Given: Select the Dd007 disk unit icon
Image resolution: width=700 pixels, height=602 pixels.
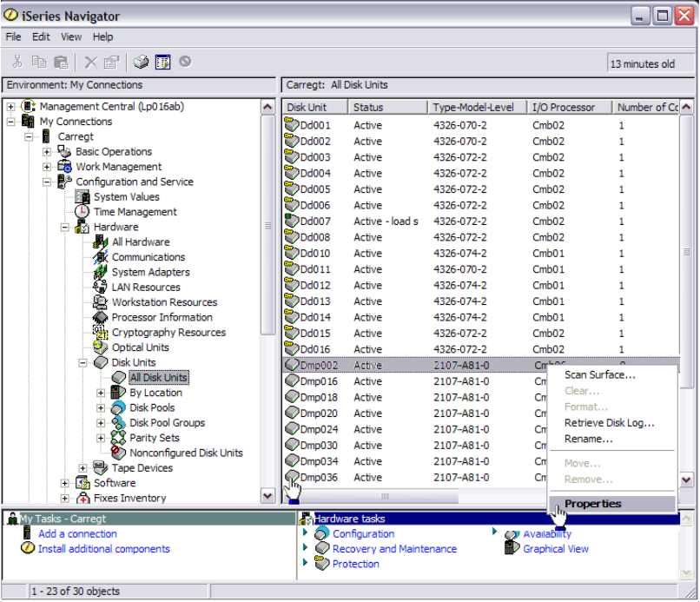Looking at the screenshot, I should click(x=292, y=221).
